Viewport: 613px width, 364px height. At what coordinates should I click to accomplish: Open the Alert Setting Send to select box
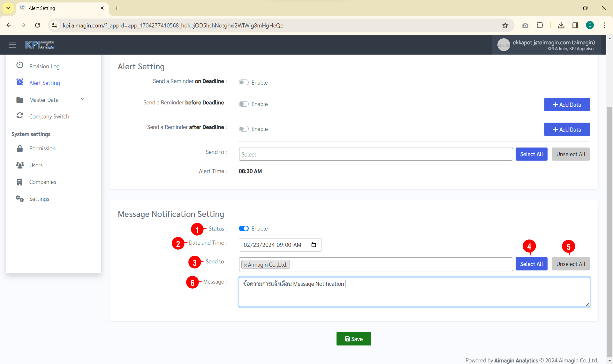[x=375, y=154]
